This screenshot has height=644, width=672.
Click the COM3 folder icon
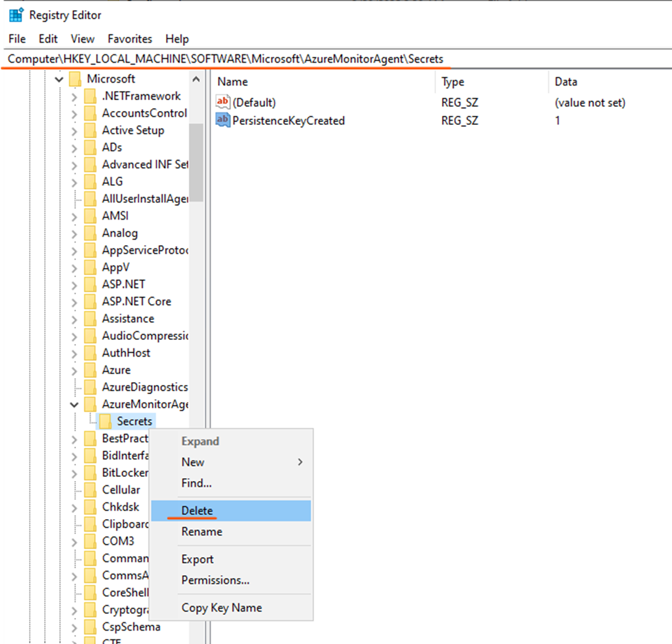point(90,541)
